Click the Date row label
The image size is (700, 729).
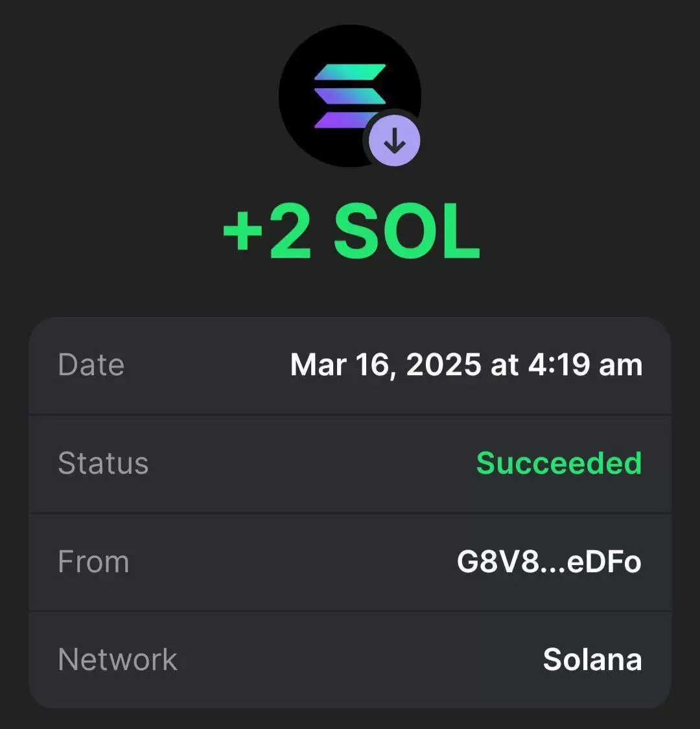(x=91, y=364)
